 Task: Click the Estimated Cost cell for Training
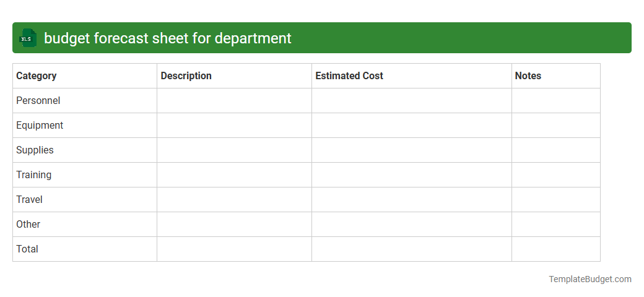point(412,174)
